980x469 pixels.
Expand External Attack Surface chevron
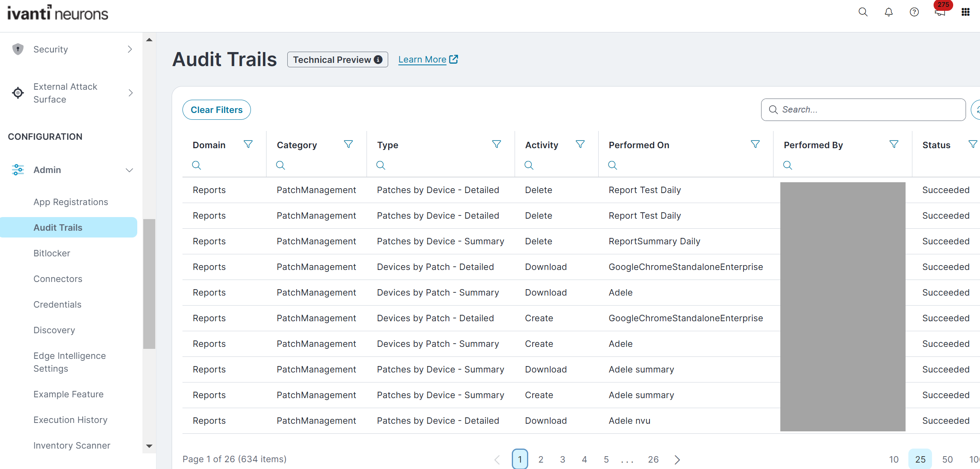[130, 93]
